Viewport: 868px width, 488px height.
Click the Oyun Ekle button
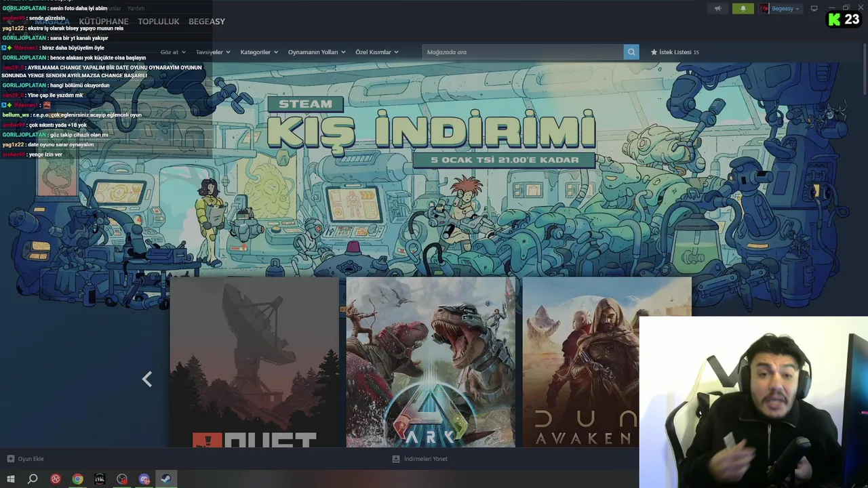coord(25,459)
